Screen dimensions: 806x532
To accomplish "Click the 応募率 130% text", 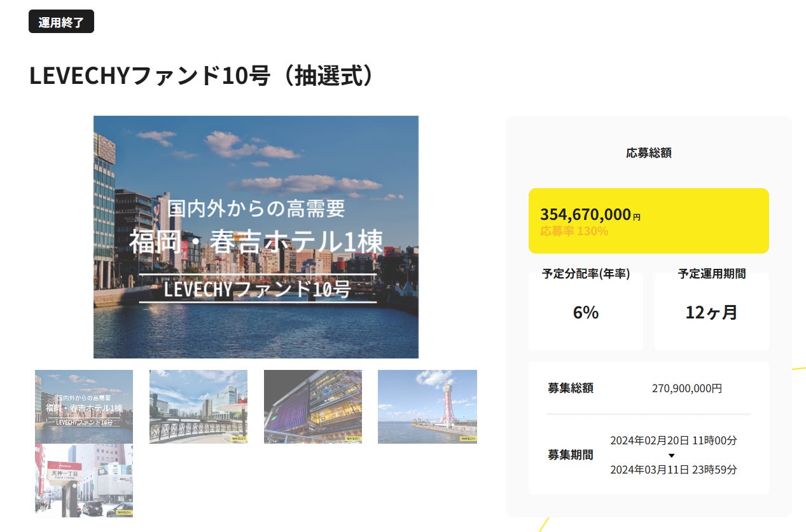I will [x=574, y=231].
